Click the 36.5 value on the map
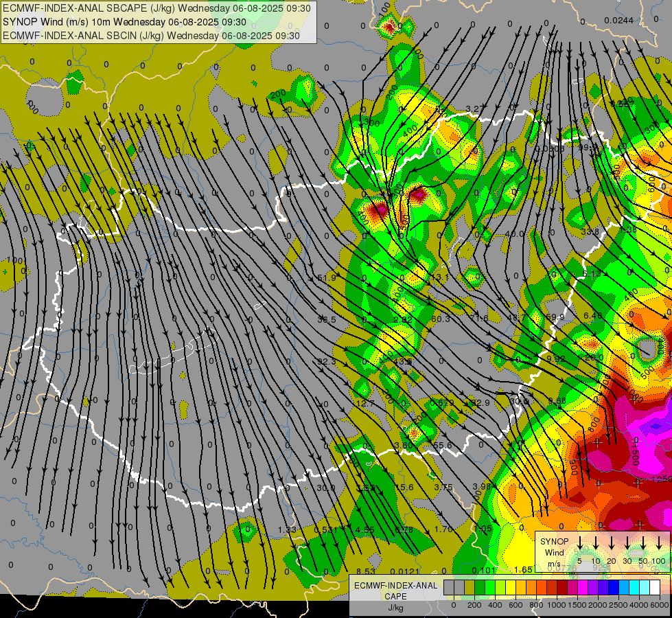The width and height of the screenshot is (672, 618). click(x=327, y=319)
